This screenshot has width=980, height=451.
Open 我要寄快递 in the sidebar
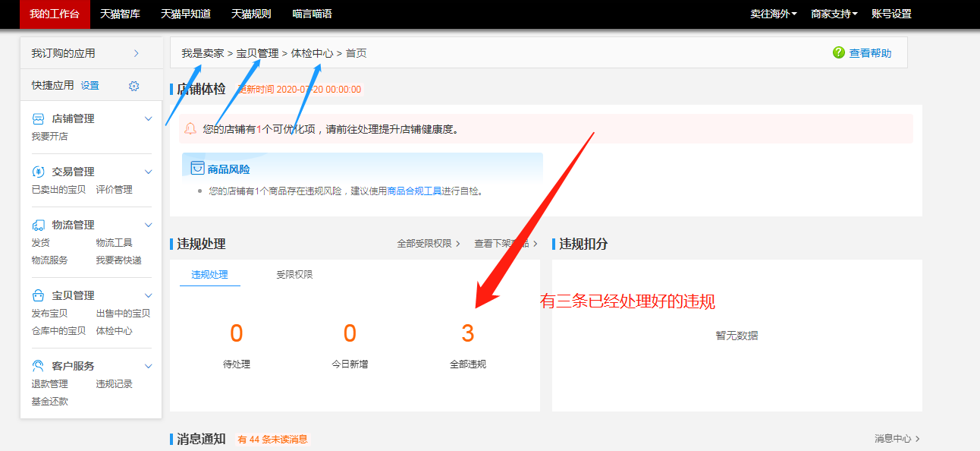click(x=118, y=260)
